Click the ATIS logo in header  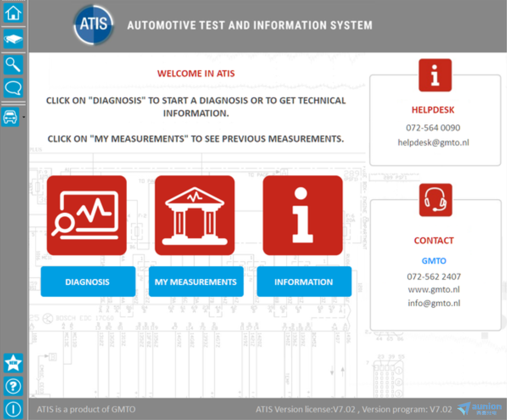tap(94, 25)
